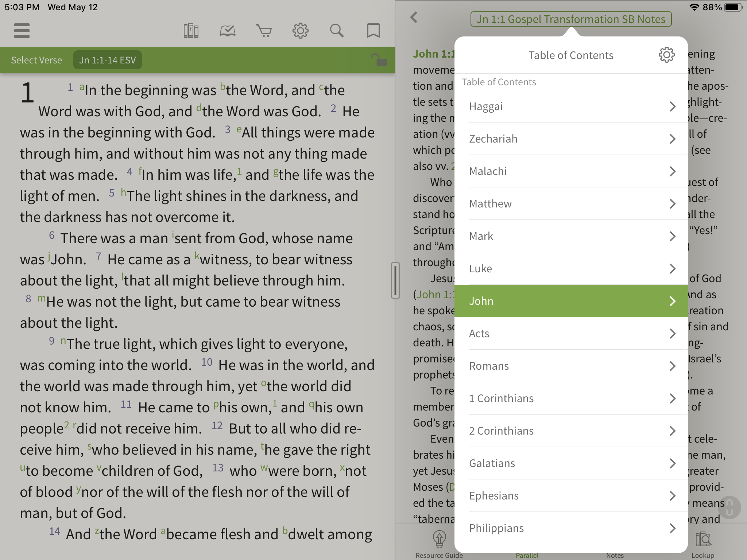
Task: Tap verse number 9
Action: click(x=52, y=341)
